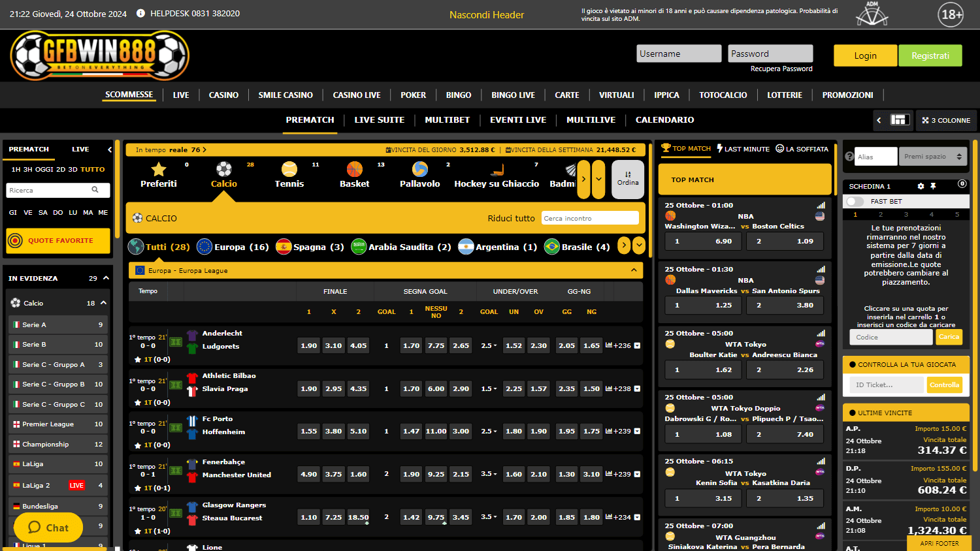Screen dimensions: 980x551
Task: Collapse the Europa League section
Action: tap(634, 270)
